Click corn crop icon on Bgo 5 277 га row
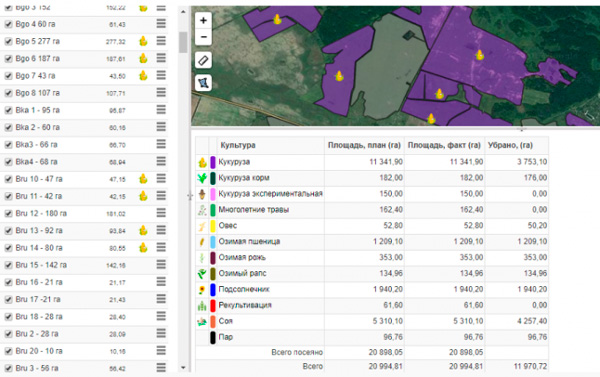The height and width of the screenshot is (377, 600). [143, 41]
